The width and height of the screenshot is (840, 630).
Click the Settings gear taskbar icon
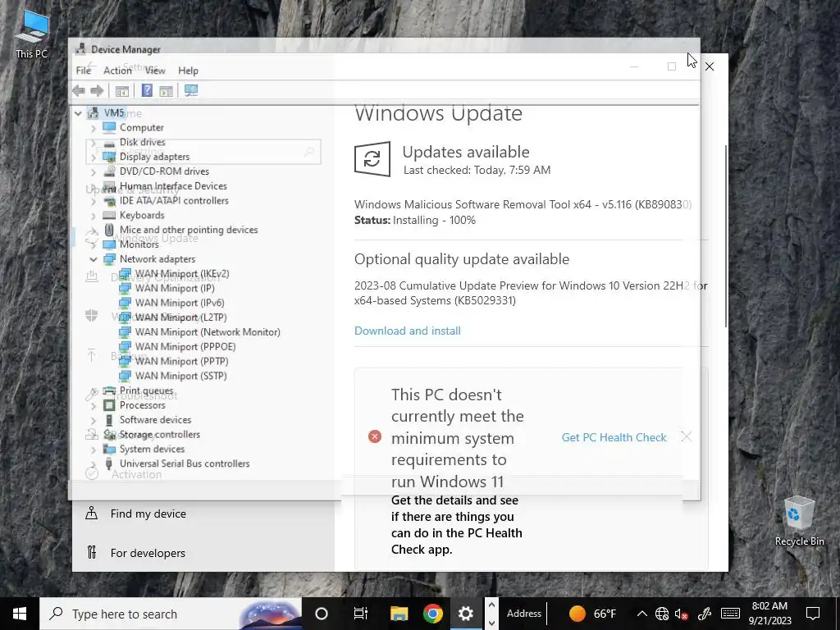(x=466, y=614)
